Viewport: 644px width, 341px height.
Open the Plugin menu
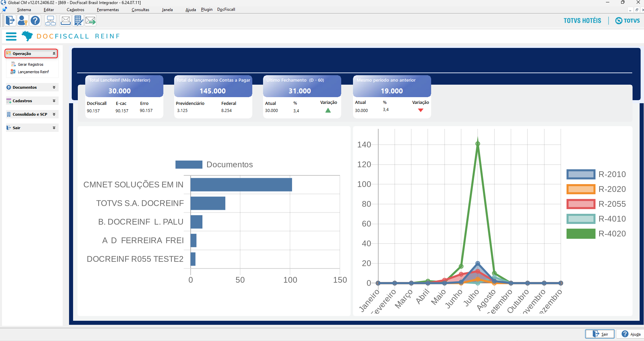point(207,9)
